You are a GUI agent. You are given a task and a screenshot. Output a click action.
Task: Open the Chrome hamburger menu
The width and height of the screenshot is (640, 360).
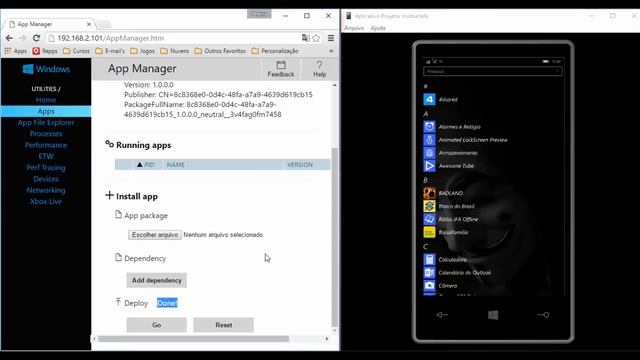tap(331, 38)
